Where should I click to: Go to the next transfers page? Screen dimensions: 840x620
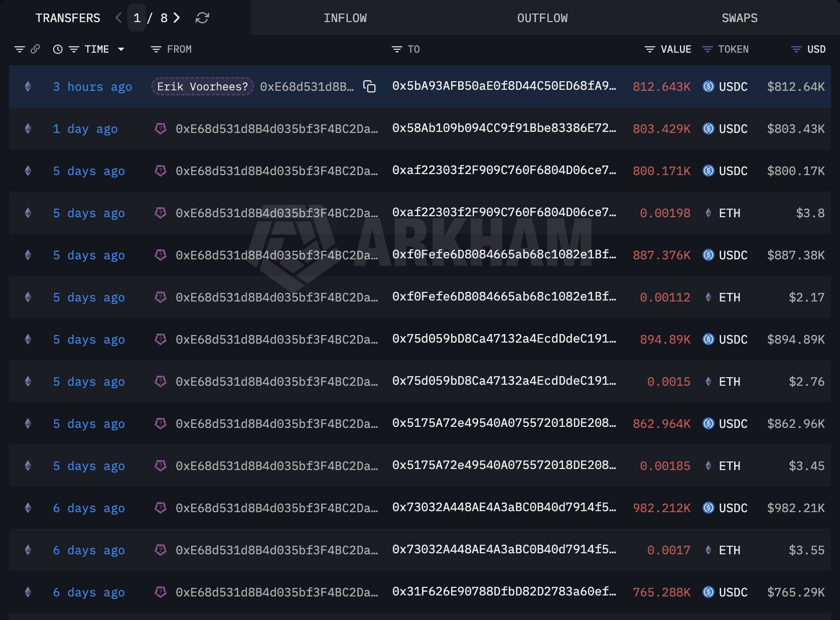coord(177,18)
